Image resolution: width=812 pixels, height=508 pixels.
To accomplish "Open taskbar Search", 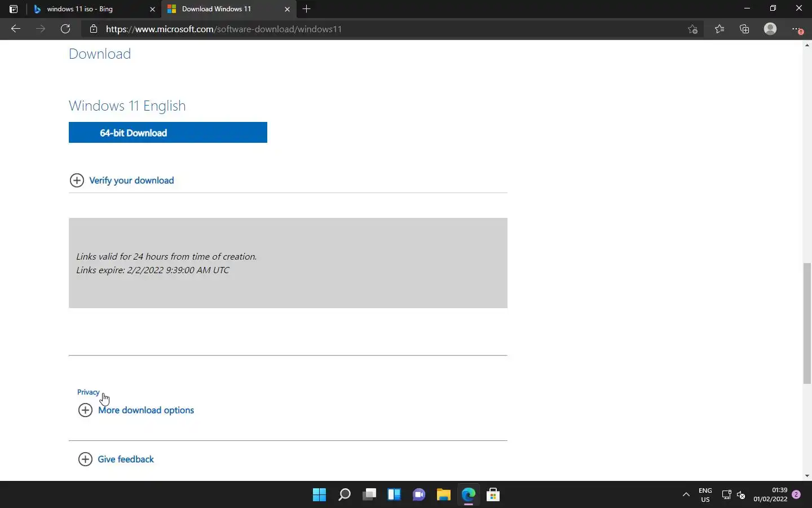I will pyautogui.click(x=344, y=495).
